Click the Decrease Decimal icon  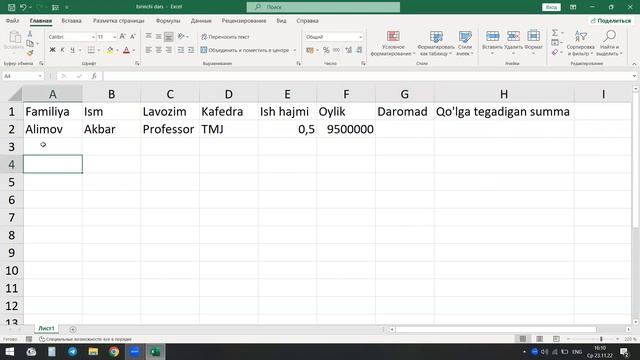[x=359, y=50]
